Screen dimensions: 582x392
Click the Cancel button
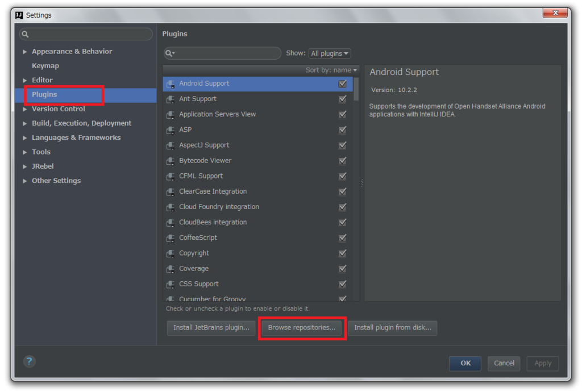pos(504,364)
